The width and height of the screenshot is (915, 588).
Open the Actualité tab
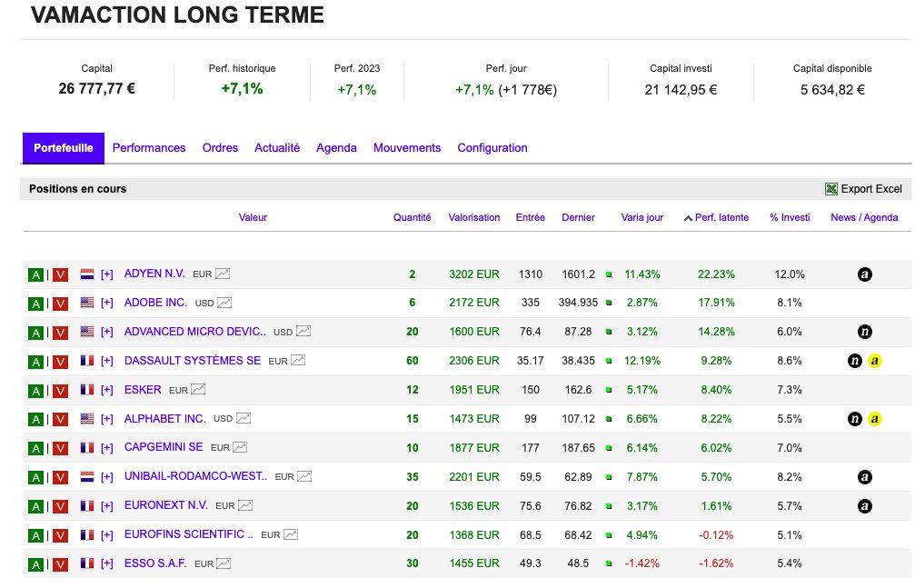click(277, 148)
